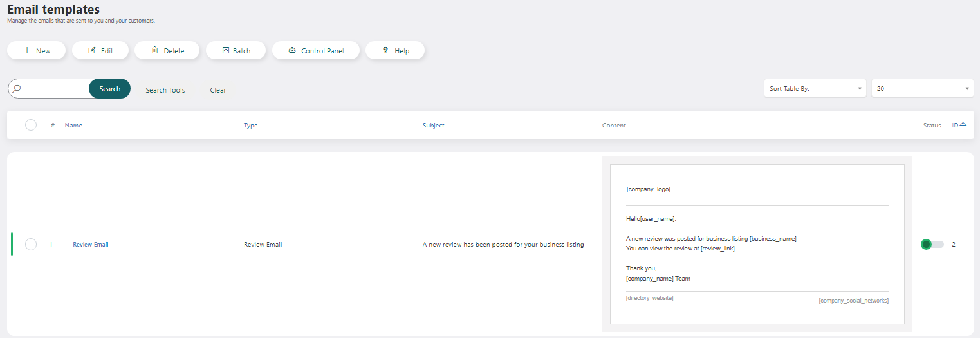Click the Help button label

click(402, 51)
